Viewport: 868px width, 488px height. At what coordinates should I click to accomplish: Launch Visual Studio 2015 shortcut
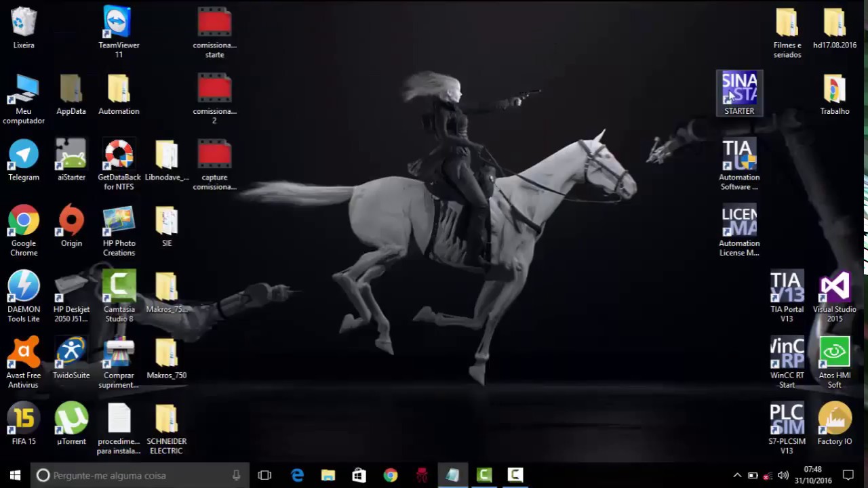point(835,297)
